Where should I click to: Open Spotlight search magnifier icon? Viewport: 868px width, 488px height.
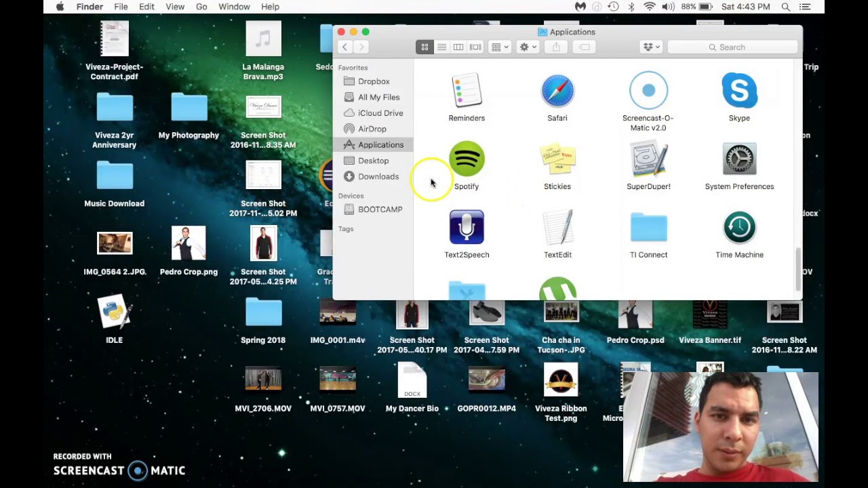(x=785, y=7)
